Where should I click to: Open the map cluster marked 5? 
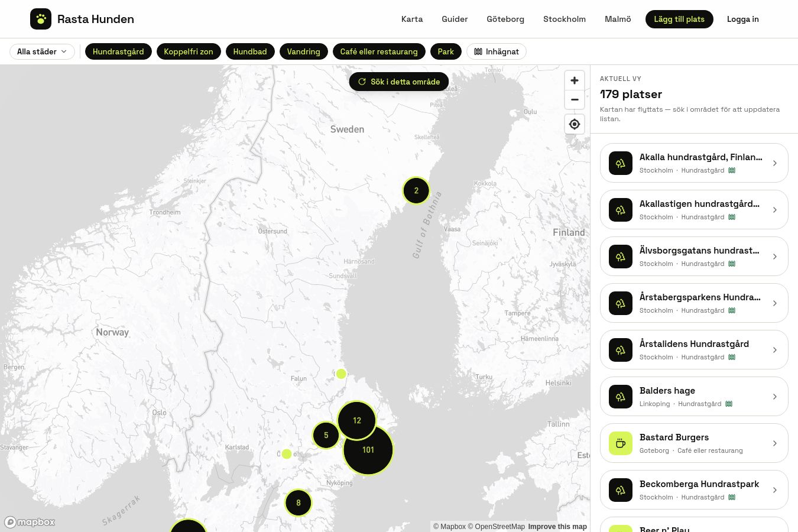(x=326, y=436)
